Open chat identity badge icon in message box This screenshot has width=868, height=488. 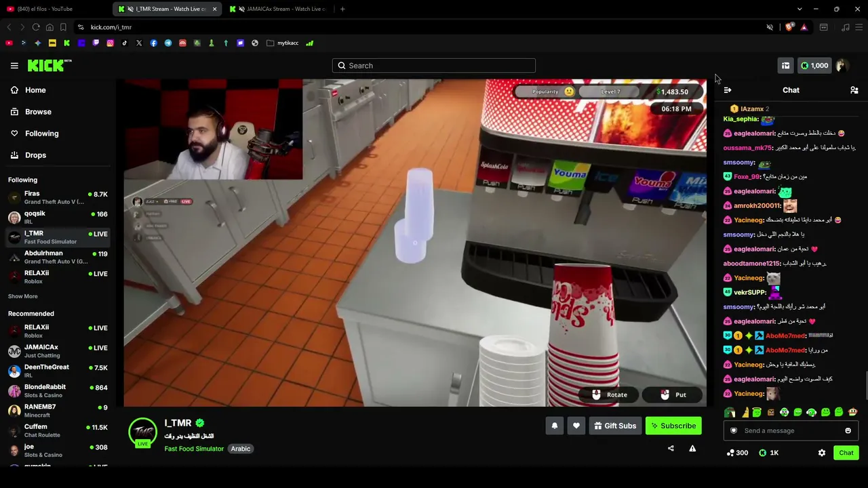[x=734, y=430]
